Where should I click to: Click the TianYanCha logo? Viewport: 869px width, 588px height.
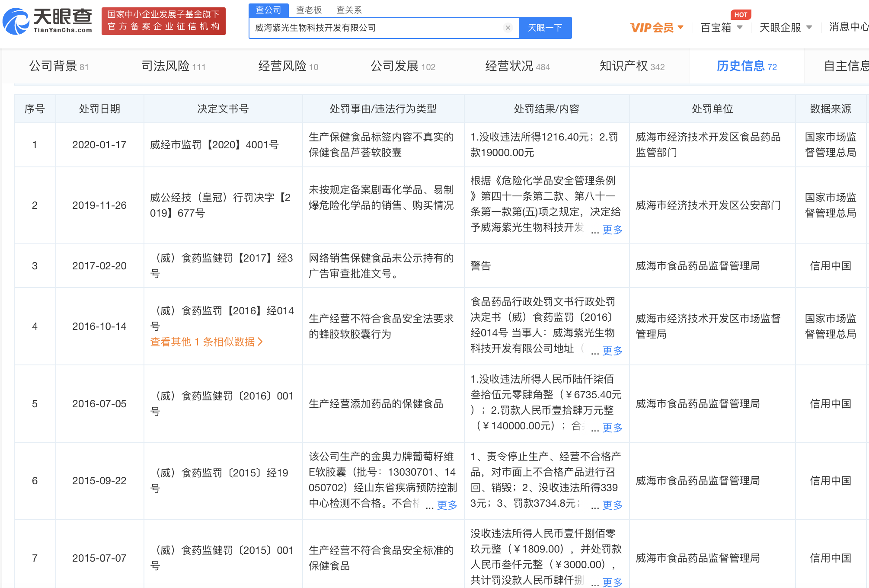48,21
